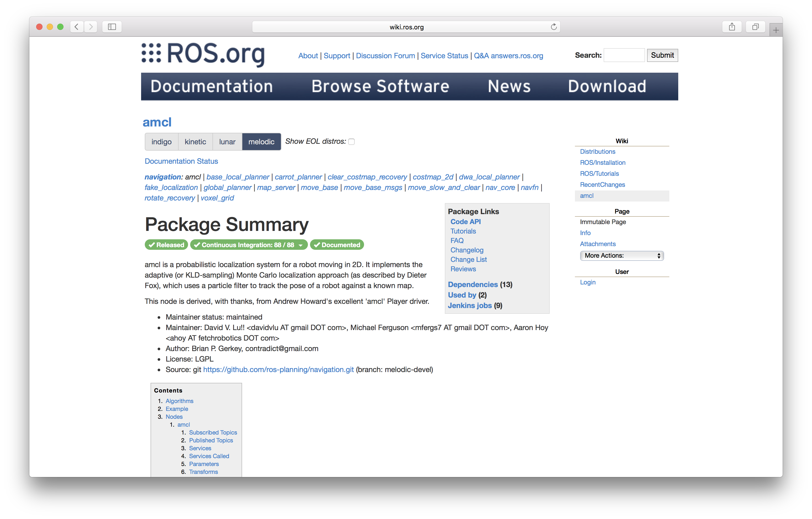812x519 pixels.
Task: Open Q&A answers.ros.org link
Action: click(x=508, y=56)
